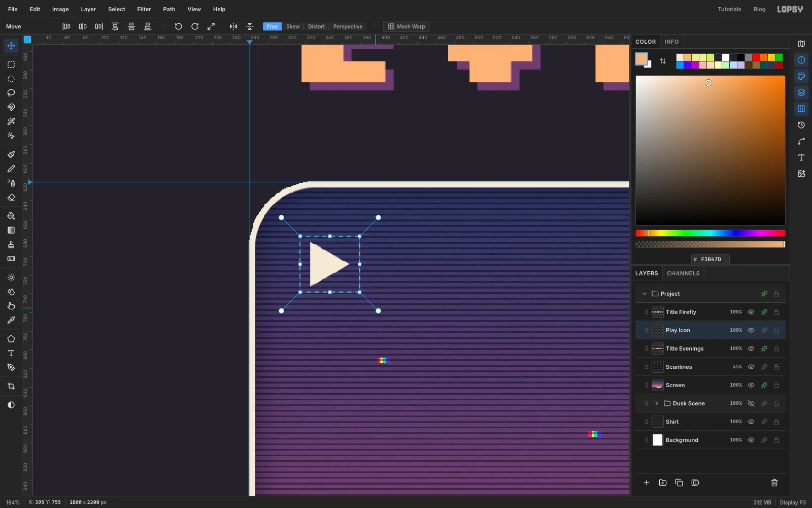Select the Eyedropper tool
This screenshot has height=508, width=812.
[x=11, y=320]
